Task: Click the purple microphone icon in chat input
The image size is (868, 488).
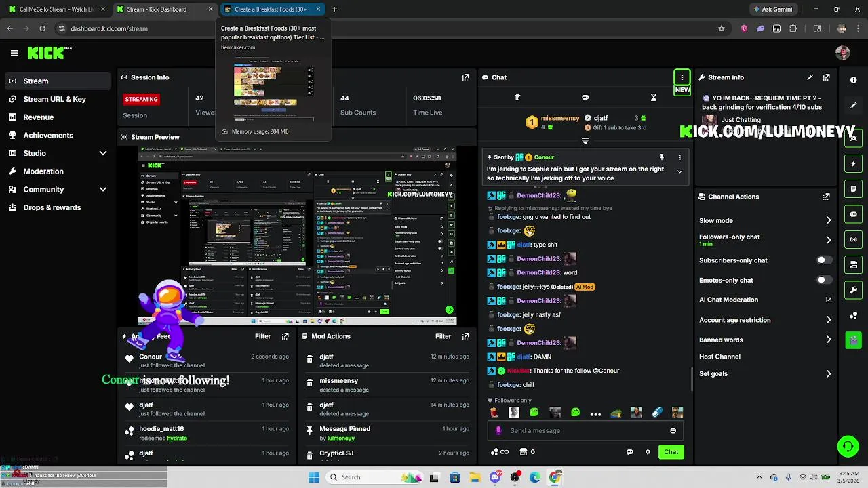Action: click(x=498, y=430)
